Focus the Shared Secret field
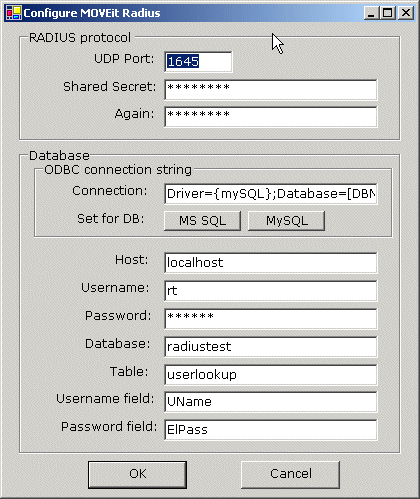 (x=271, y=90)
